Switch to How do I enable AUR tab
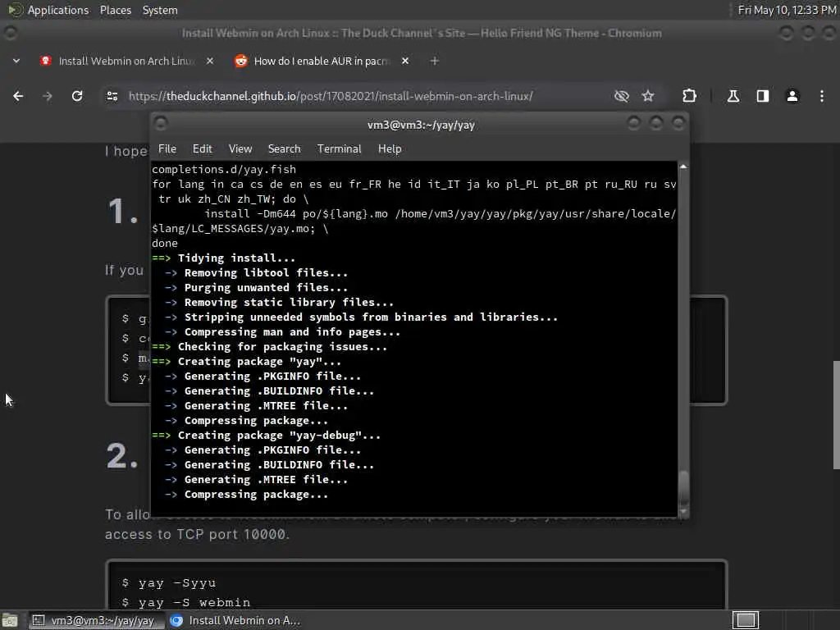The height and width of the screenshot is (630, 840). click(322, 61)
